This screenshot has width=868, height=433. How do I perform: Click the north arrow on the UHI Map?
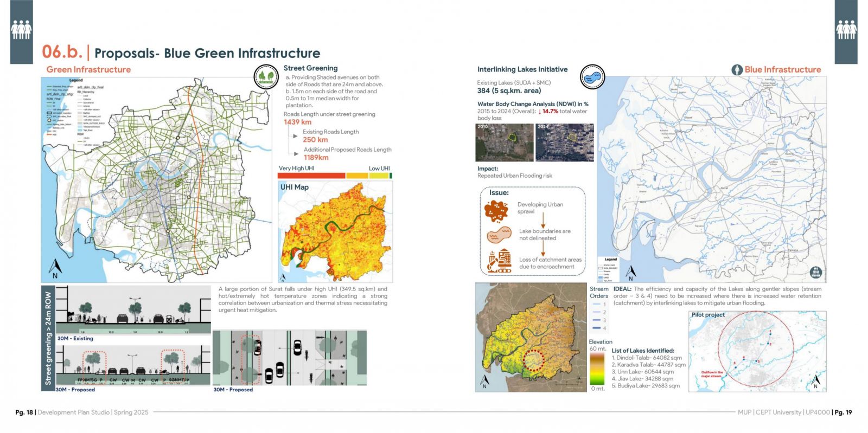point(282,277)
